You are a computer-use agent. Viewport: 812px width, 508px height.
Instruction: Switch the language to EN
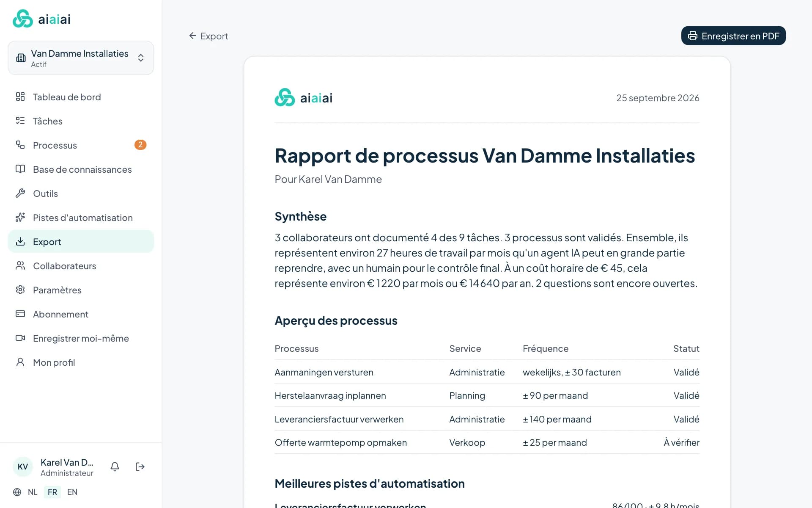[72, 492]
